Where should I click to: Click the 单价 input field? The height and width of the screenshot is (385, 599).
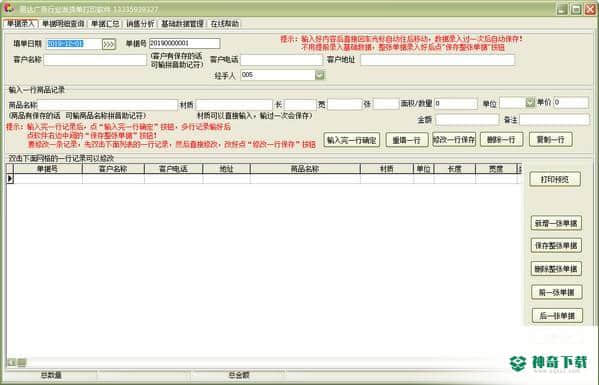pyautogui.click(x=571, y=102)
